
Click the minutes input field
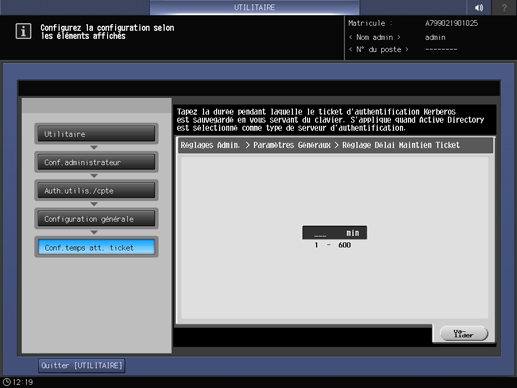point(334,233)
